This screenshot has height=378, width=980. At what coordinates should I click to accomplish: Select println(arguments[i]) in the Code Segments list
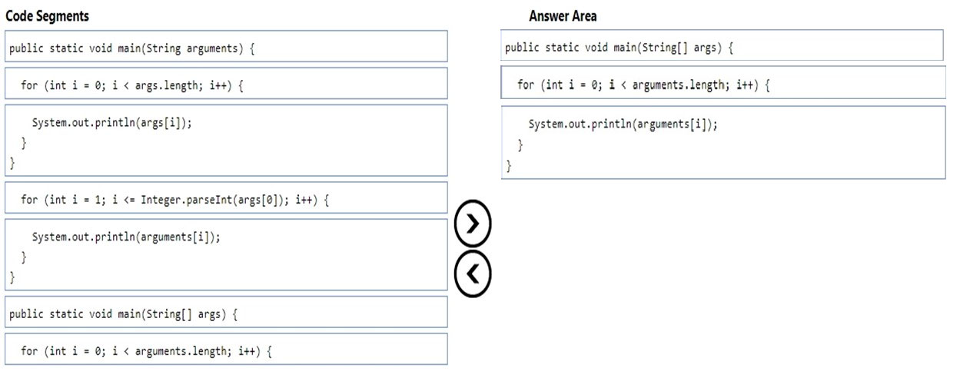coord(226,255)
